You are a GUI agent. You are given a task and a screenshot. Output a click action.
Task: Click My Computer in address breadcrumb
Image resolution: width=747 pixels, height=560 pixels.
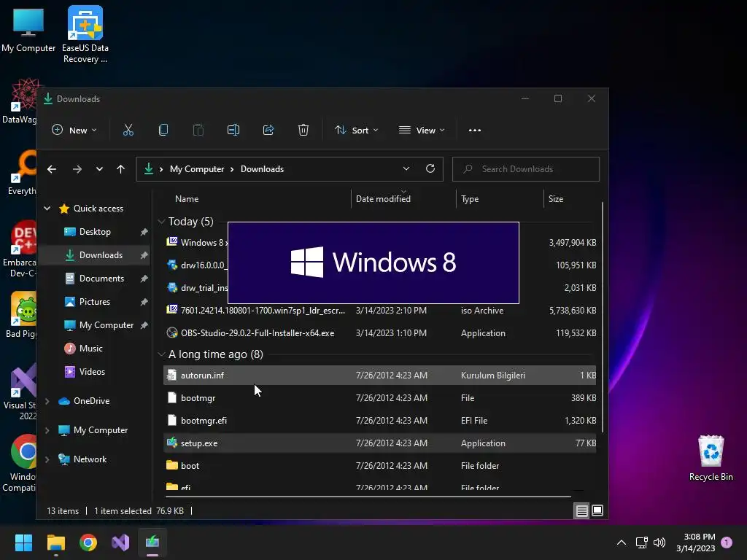pyautogui.click(x=197, y=169)
